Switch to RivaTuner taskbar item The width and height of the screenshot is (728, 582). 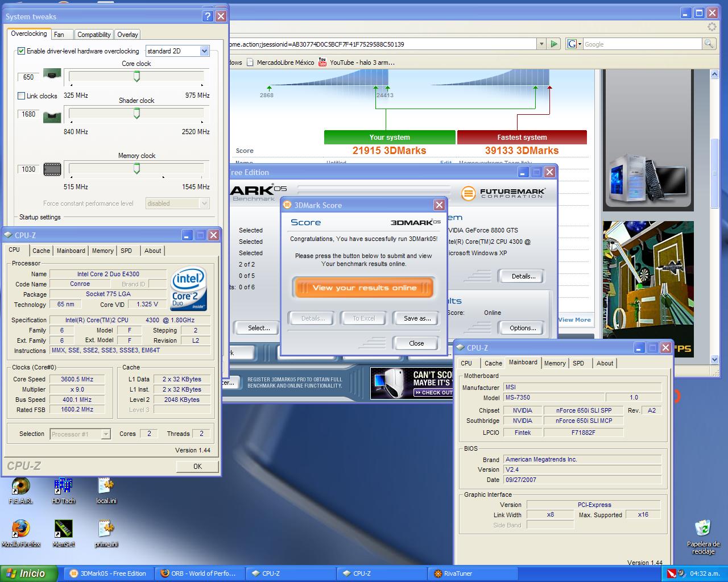(473, 573)
